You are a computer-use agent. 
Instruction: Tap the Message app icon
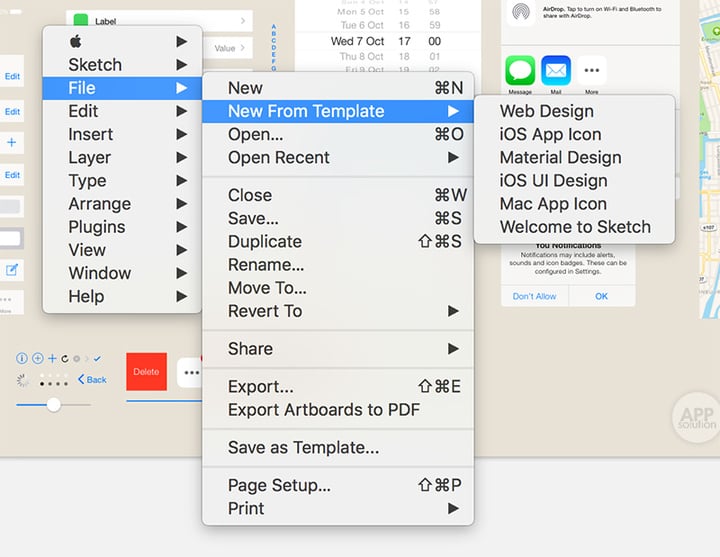coord(520,70)
